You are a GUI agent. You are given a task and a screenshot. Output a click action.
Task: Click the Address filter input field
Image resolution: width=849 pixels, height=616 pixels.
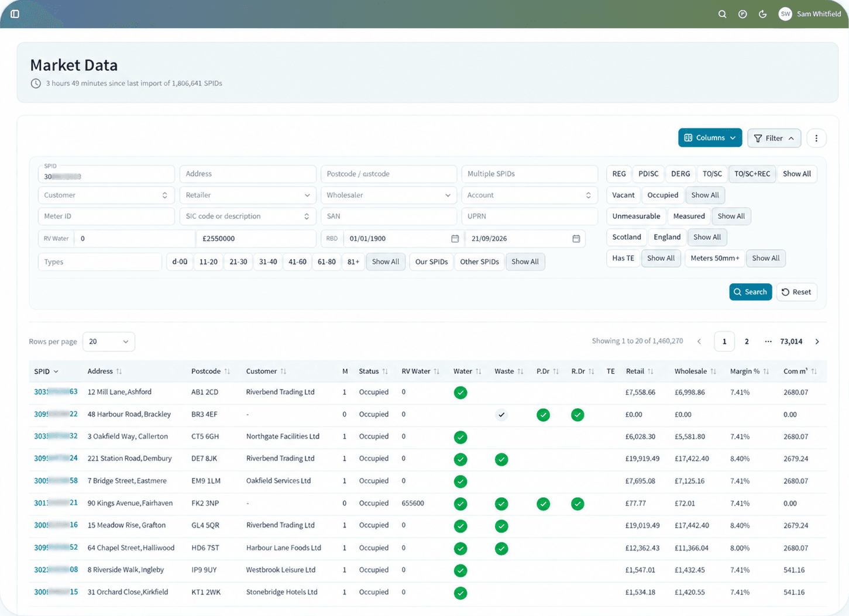click(248, 174)
